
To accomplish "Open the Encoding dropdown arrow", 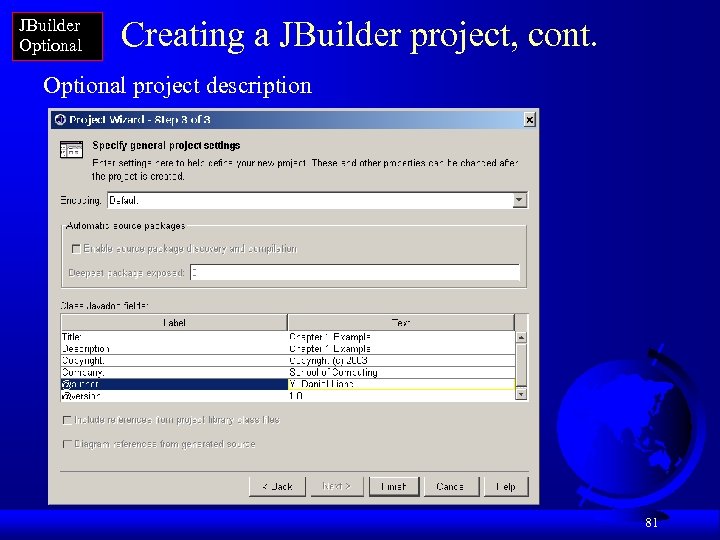I will pos(520,200).
